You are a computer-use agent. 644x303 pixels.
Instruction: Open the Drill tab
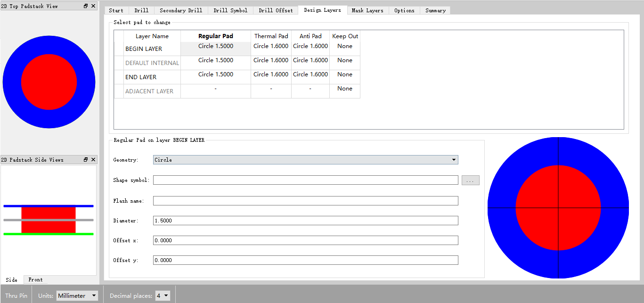point(141,10)
